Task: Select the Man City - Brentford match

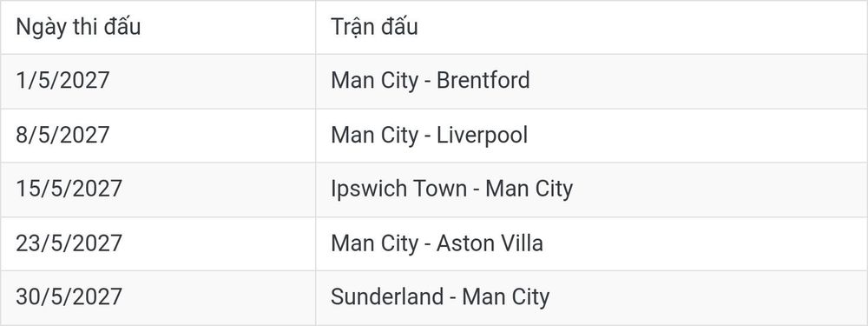Action: point(431,80)
